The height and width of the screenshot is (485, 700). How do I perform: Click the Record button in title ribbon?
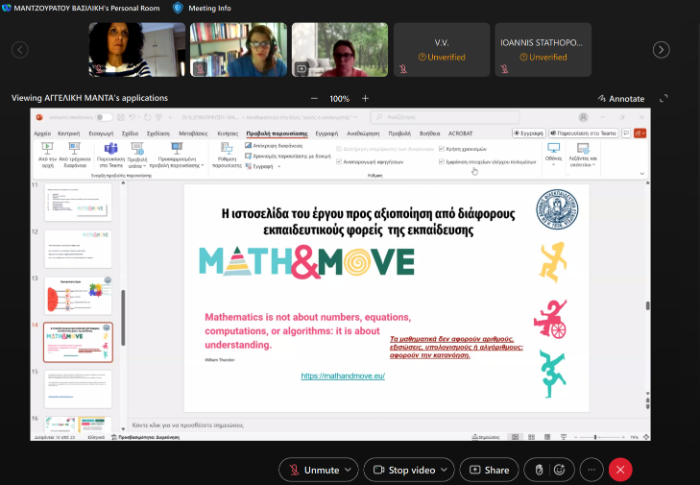(x=529, y=133)
